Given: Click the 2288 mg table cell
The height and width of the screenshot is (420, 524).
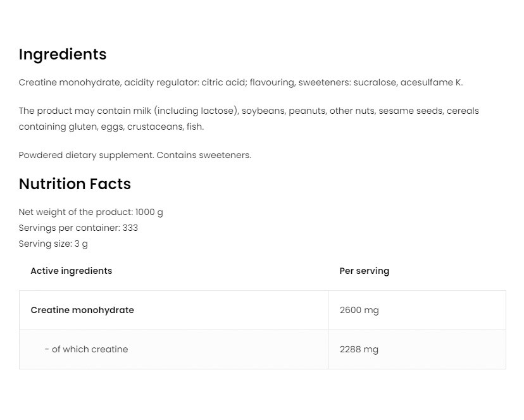Looking at the screenshot, I should pyautogui.click(x=359, y=349).
